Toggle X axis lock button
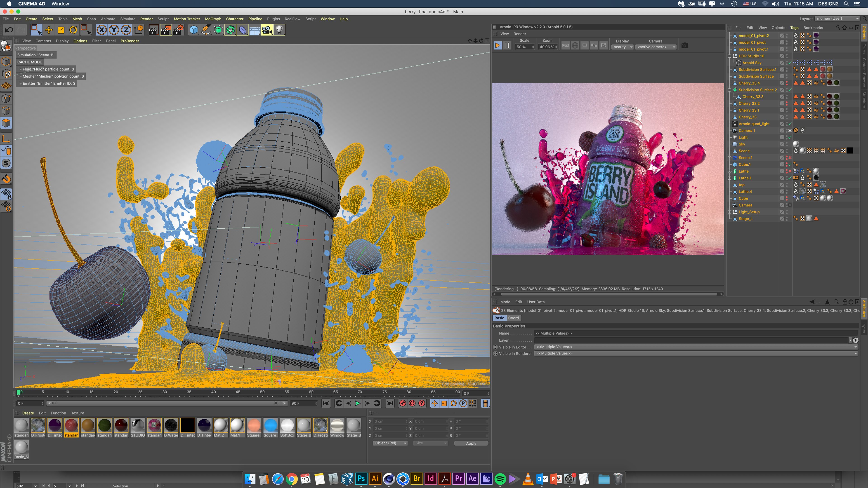The image size is (868, 488). pos(101,30)
